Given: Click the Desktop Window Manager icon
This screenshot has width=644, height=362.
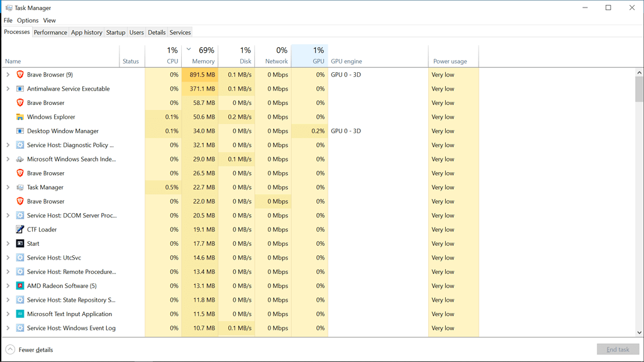Looking at the screenshot, I should [x=20, y=131].
